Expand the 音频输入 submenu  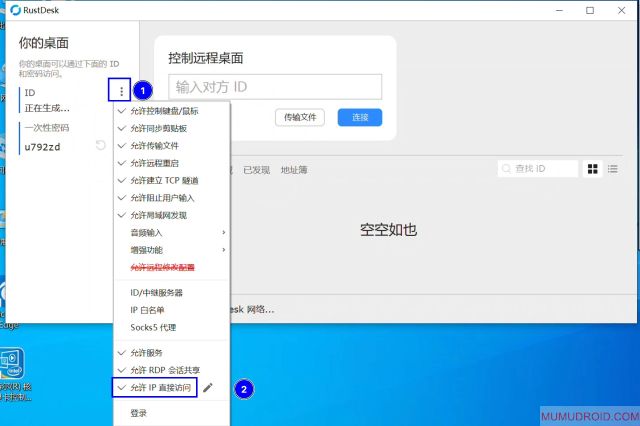pyautogui.click(x=171, y=233)
